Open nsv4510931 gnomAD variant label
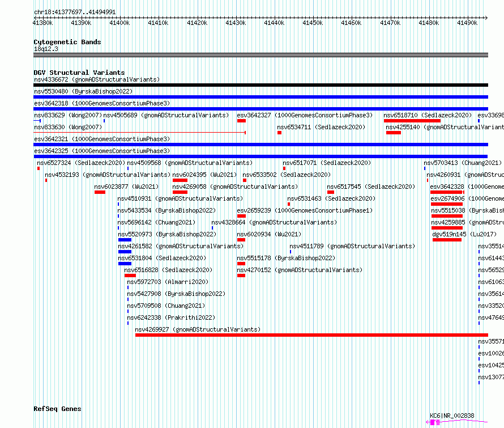The height and width of the screenshot is (428, 504). 180,198
